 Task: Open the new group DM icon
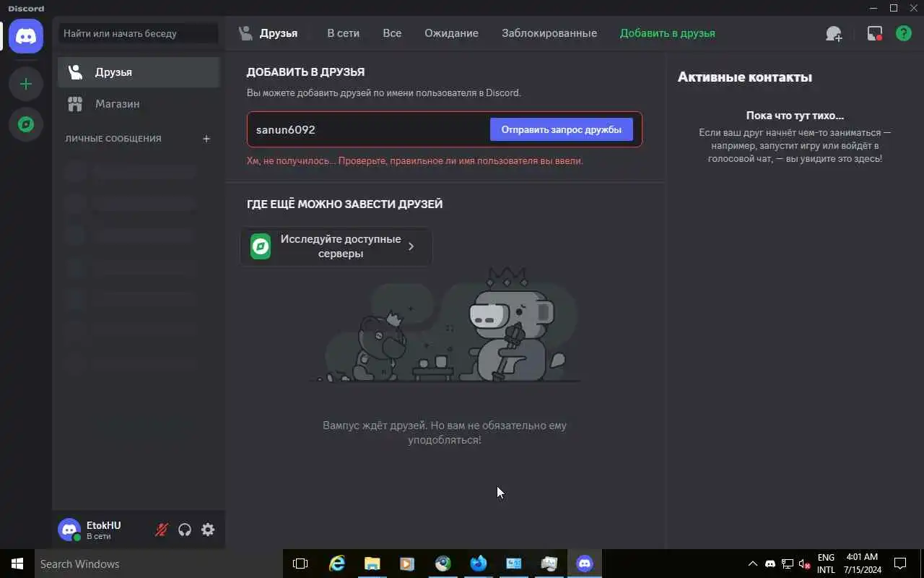834,33
